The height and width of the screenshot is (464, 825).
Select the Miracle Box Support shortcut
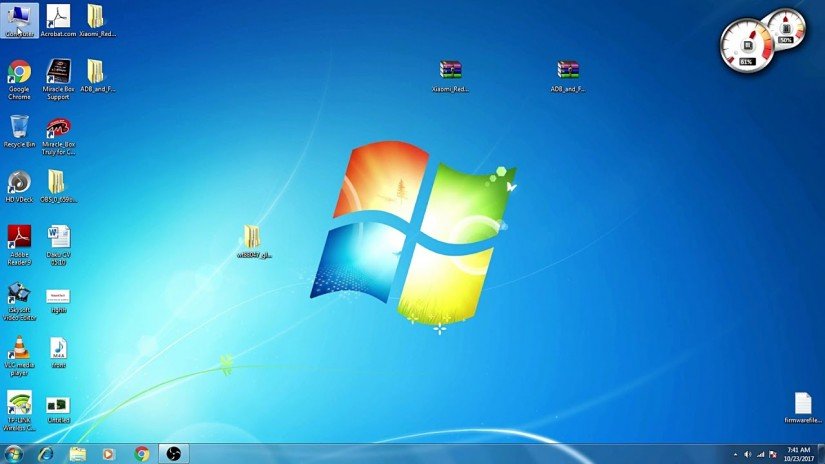(58, 79)
